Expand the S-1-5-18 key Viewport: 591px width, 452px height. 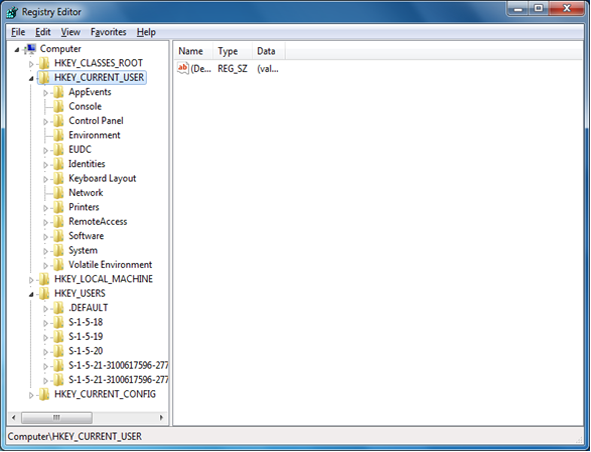pos(46,323)
